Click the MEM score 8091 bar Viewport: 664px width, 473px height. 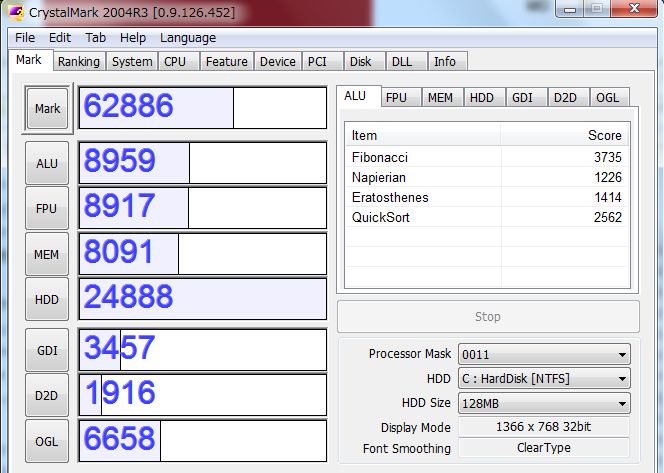point(203,254)
